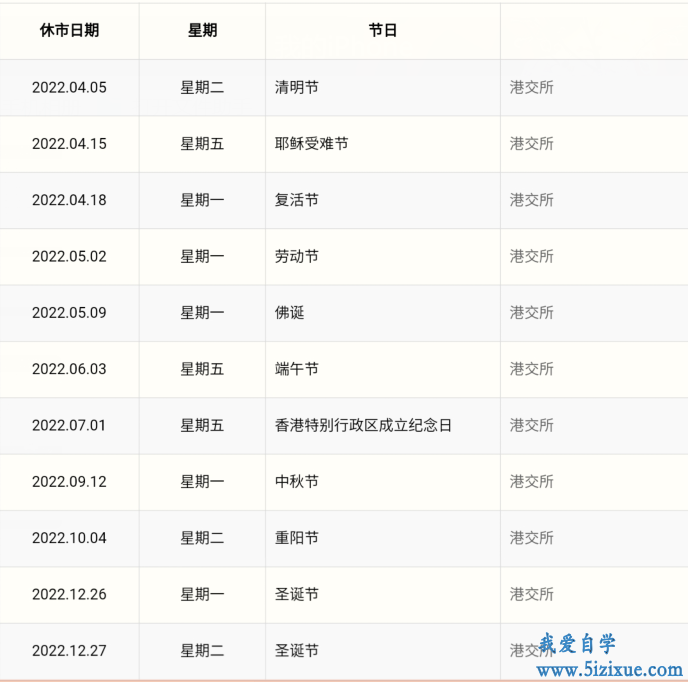Image resolution: width=688 pixels, height=682 pixels.
Task: Click holiday name 端午节
Action: pos(297,369)
